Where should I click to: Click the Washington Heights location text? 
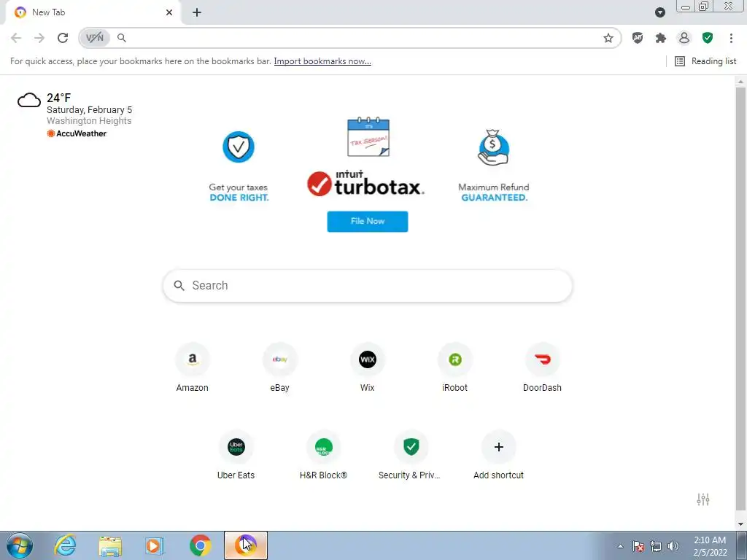click(x=89, y=121)
